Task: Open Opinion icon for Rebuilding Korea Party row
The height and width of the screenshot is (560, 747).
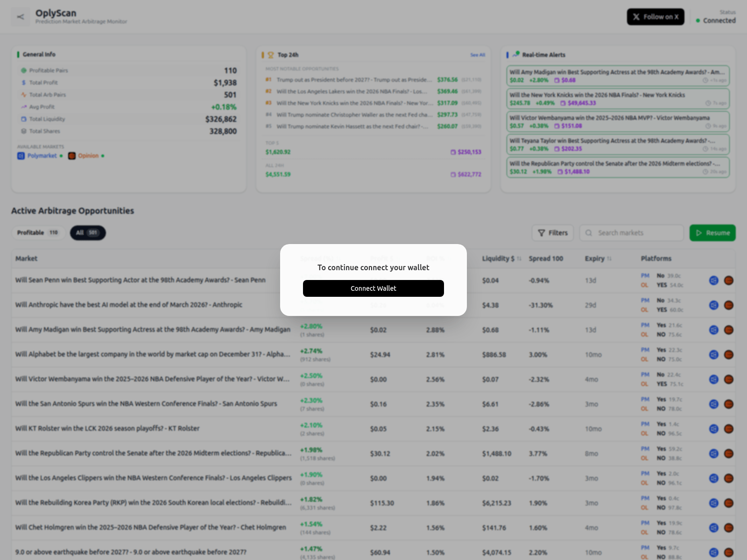Action: pos(729,503)
